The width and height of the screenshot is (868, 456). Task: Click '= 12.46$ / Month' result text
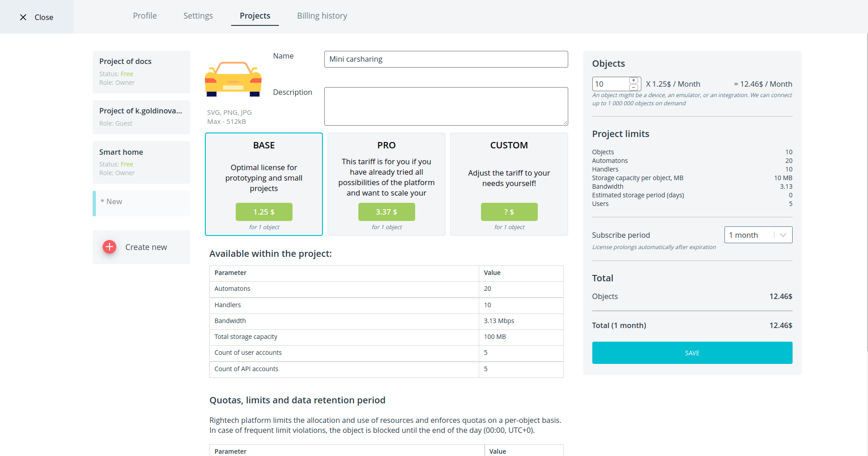click(763, 84)
